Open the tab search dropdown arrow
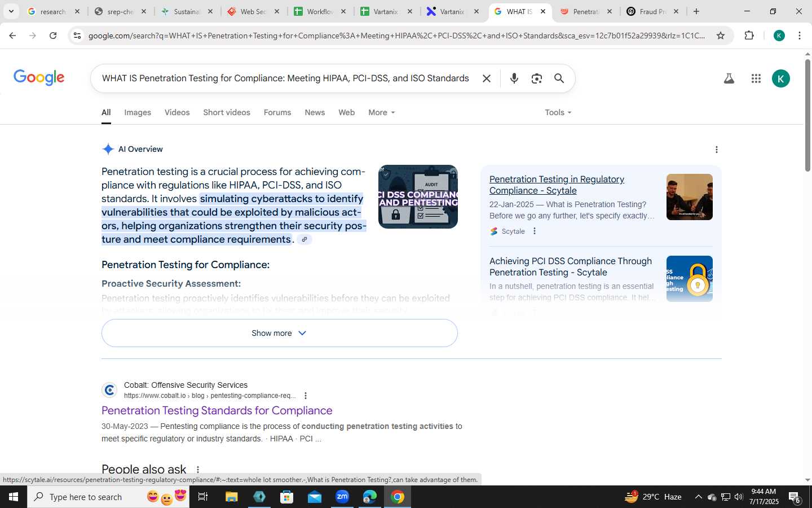 click(x=11, y=11)
